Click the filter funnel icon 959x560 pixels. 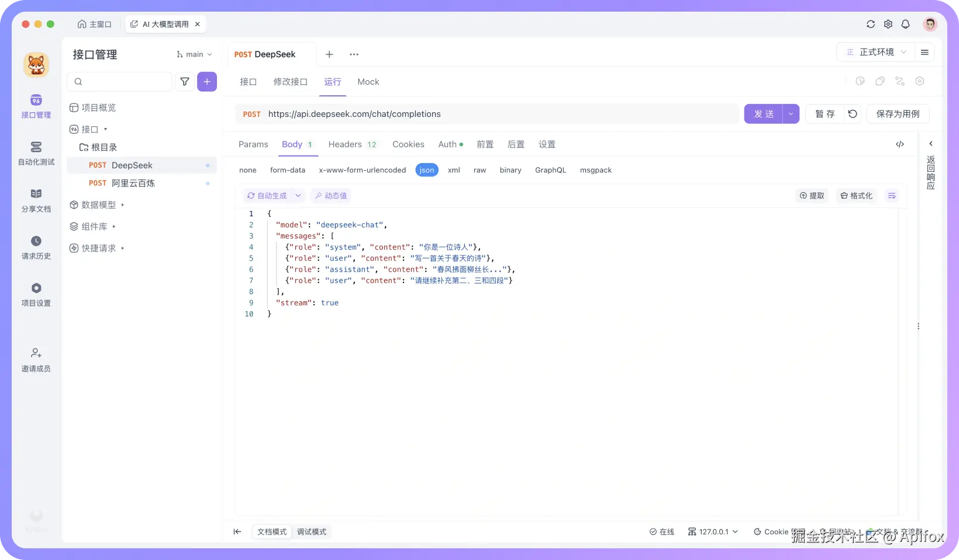click(185, 82)
